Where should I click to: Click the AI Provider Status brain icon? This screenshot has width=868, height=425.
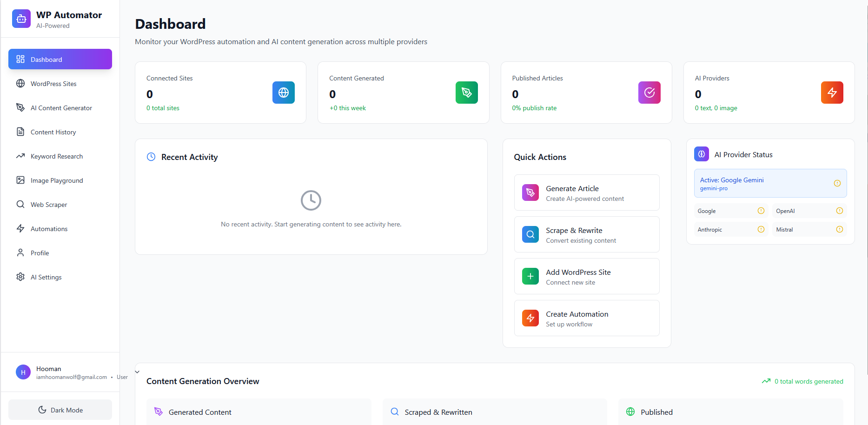701,154
